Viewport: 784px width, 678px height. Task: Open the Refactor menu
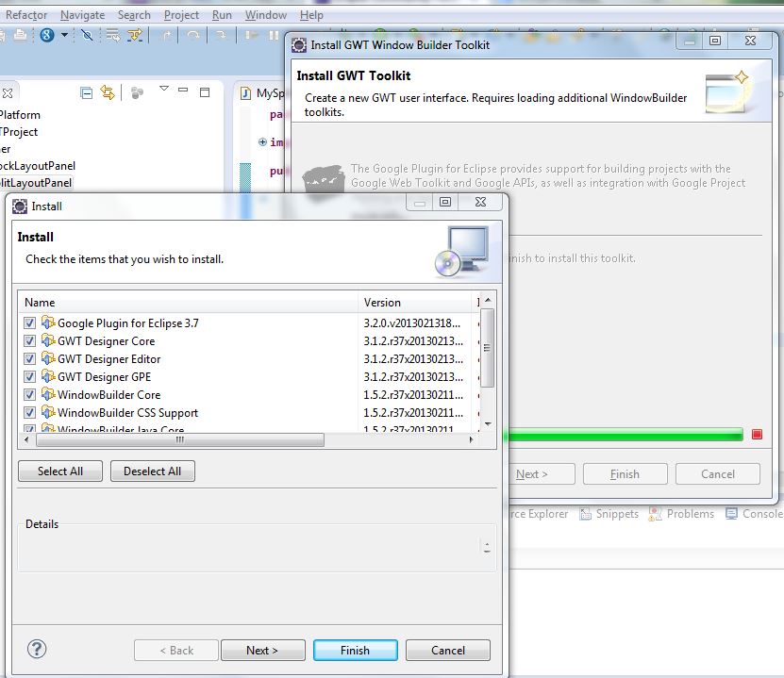point(26,15)
